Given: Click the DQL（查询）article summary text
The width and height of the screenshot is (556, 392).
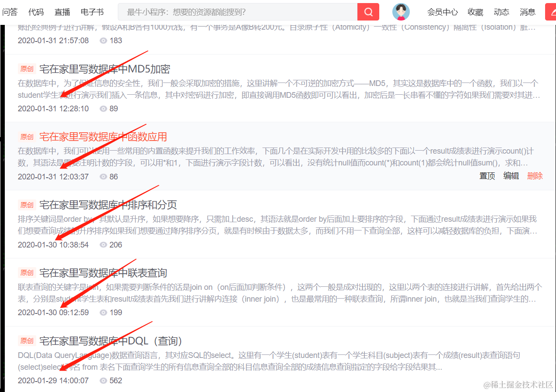Looking at the screenshot, I should tap(269, 361).
